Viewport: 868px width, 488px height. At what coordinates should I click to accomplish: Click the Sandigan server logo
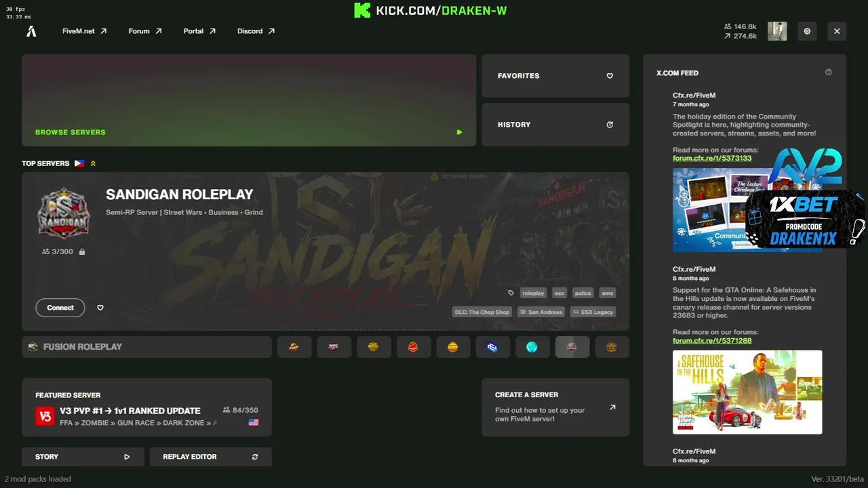point(64,213)
